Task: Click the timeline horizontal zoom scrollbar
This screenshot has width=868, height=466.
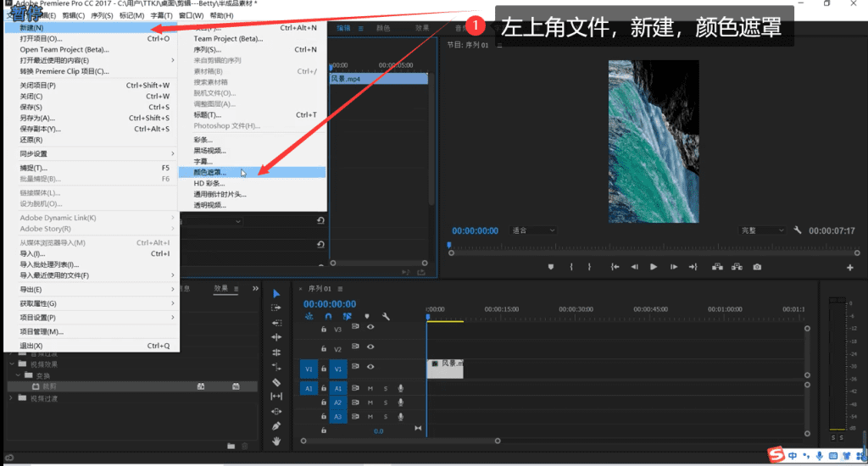Action: click(x=400, y=441)
